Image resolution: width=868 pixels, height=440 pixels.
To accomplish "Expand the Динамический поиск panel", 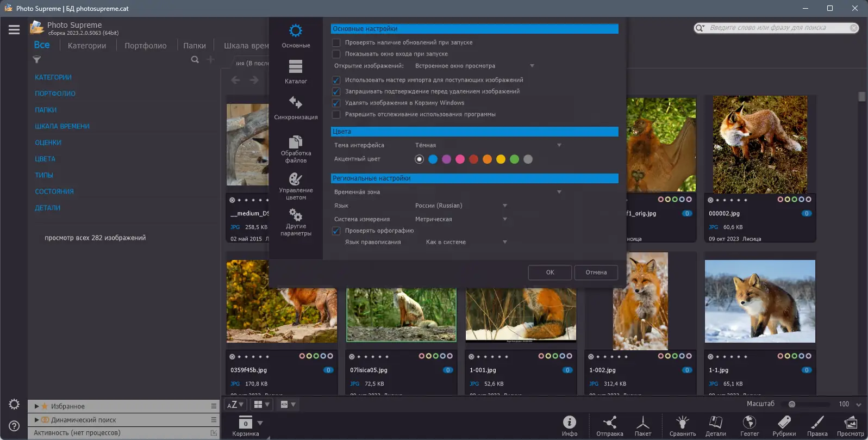I will tap(36, 419).
